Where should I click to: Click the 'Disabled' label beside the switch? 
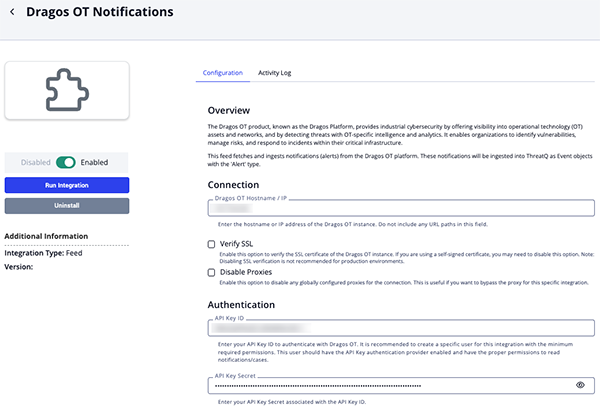click(36, 162)
